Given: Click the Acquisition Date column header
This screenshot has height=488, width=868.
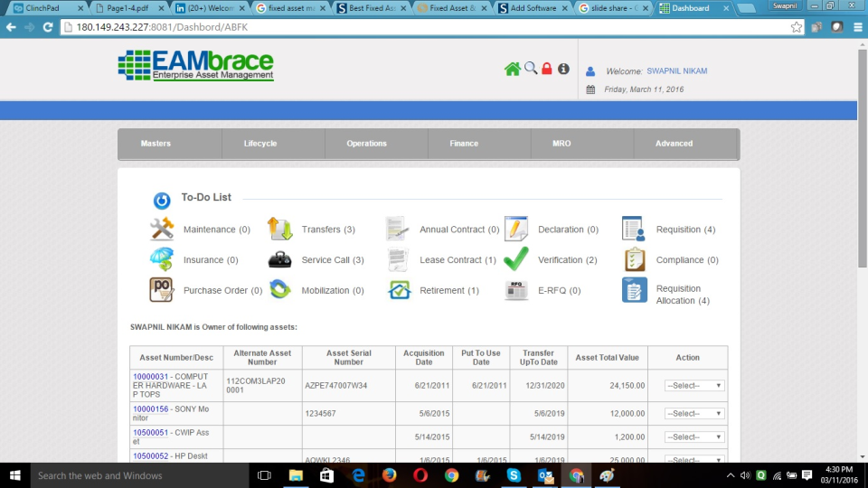Looking at the screenshot, I should click(x=424, y=358).
